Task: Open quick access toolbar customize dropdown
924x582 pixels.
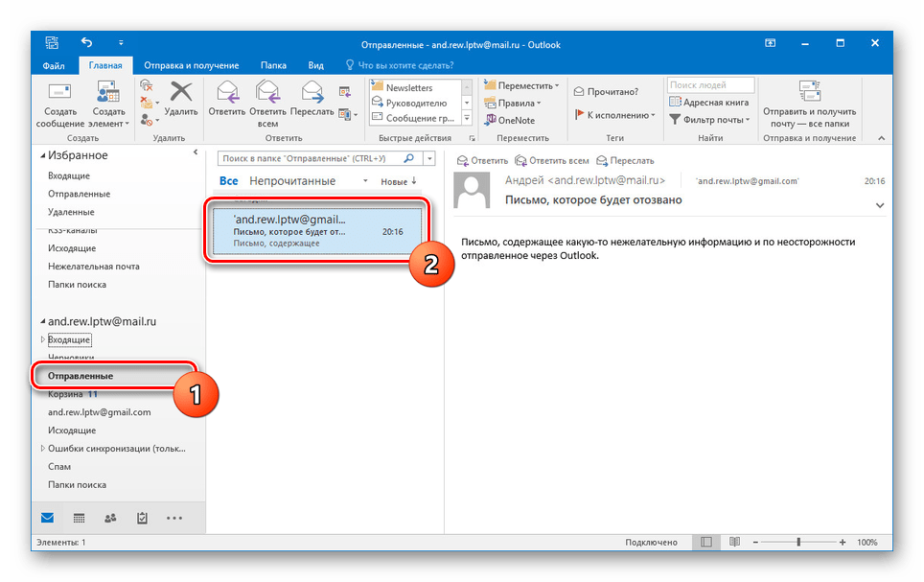Action: (x=121, y=42)
